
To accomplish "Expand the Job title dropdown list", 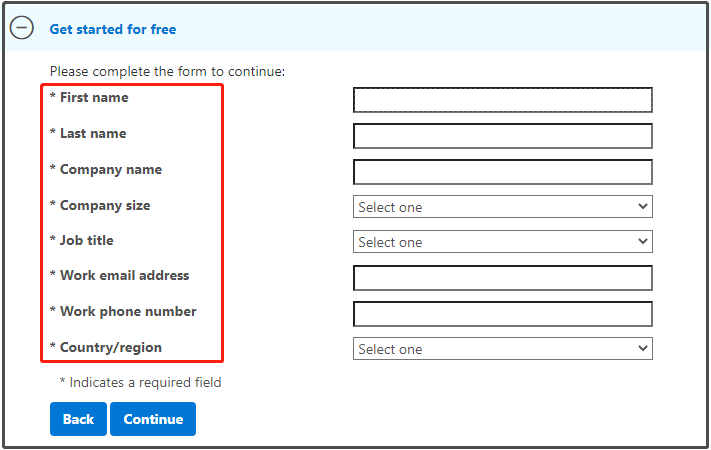I will pyautogui.click(x=502, y=242).
